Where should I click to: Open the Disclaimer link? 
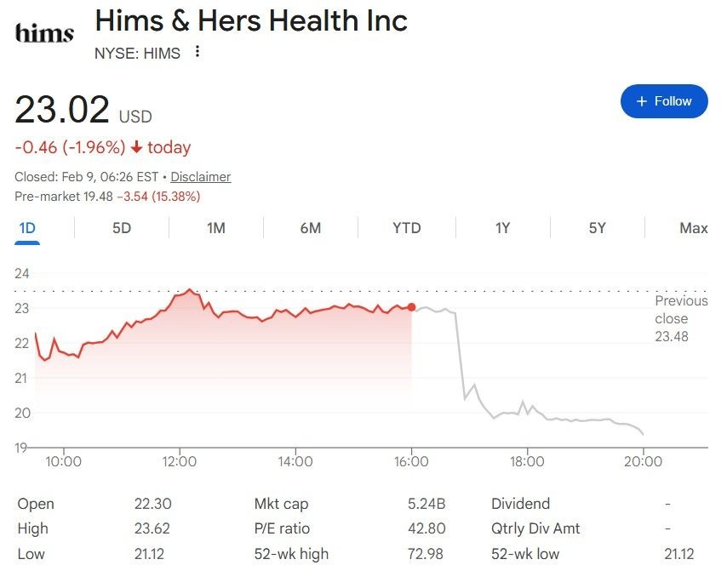pyautogui.click(x=201, y=177)
